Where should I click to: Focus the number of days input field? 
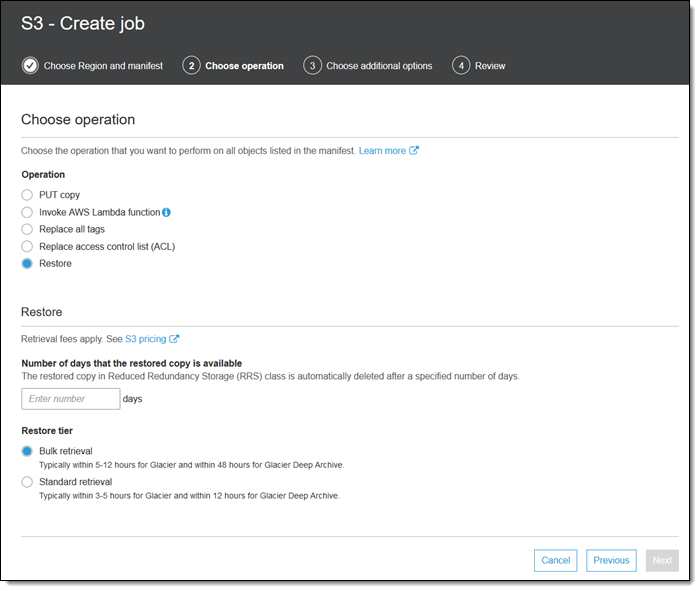click(x=71, y=399)
